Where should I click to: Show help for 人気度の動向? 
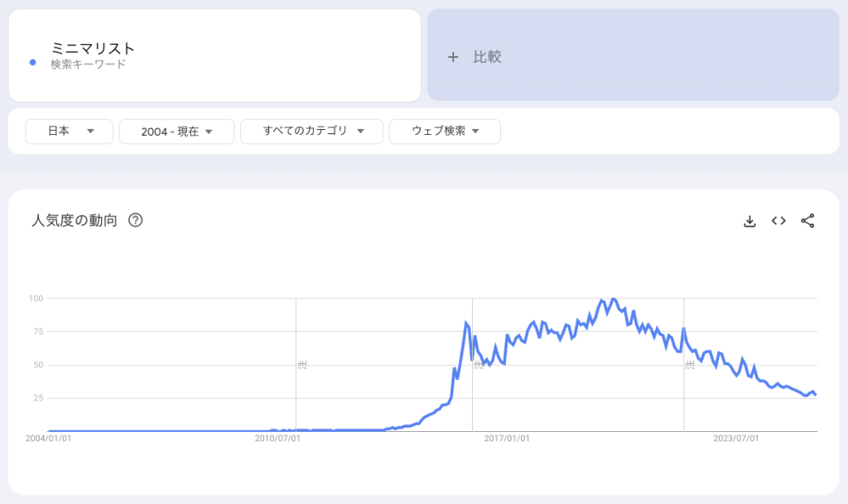tap(136, 220)
